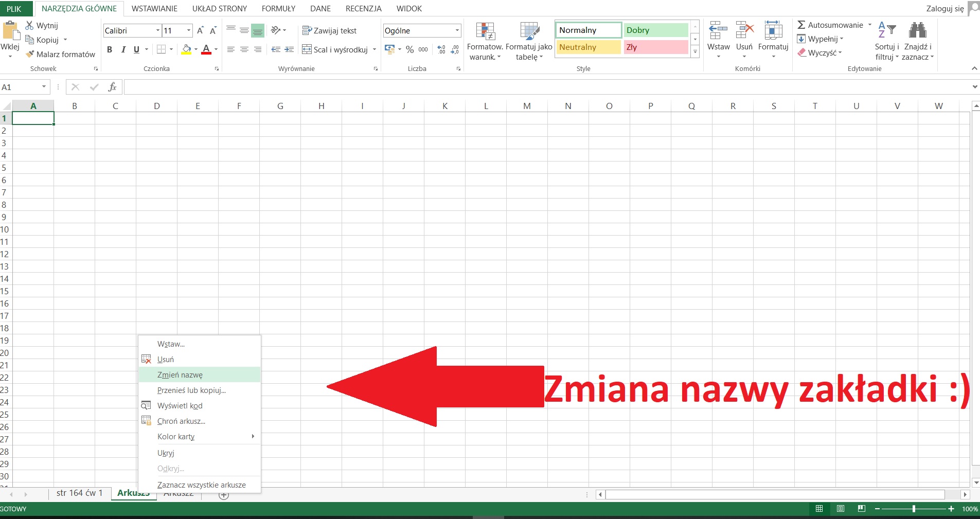Click the insert function fx icon
The width and height of the screenshot is (980, 519).
(x=112, y=87)
